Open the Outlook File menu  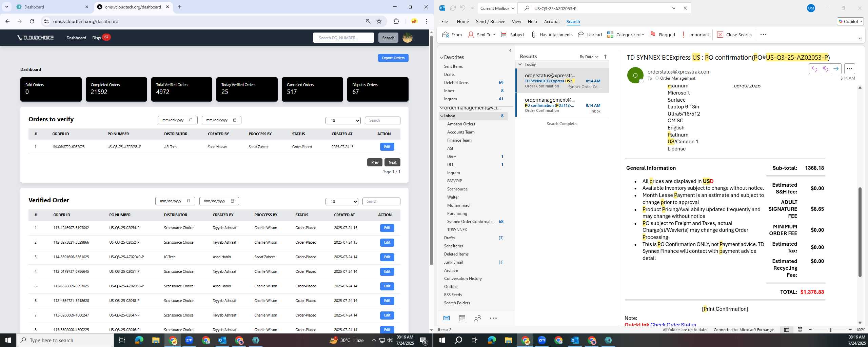pyautogui.click(x=445, y=21)
